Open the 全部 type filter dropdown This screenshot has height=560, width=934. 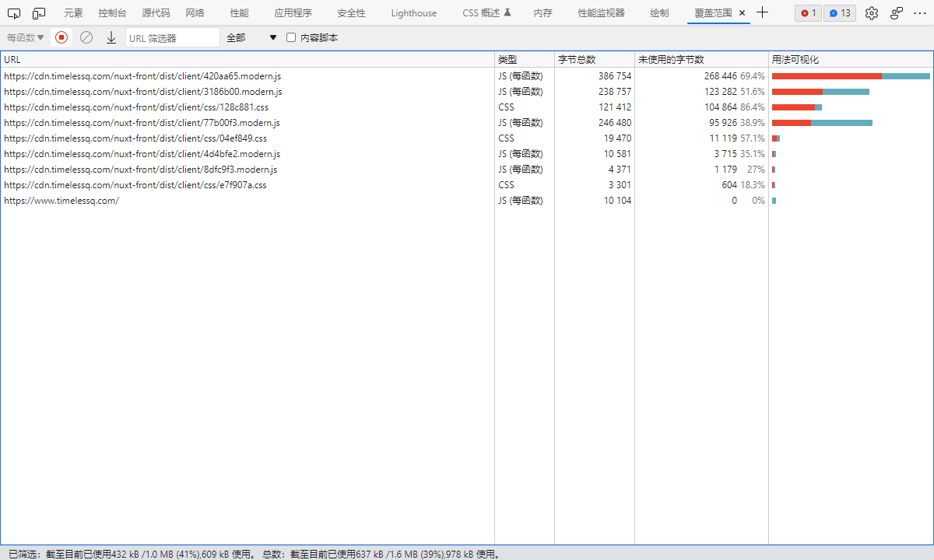pyautogui.click(x=251, y=37)
